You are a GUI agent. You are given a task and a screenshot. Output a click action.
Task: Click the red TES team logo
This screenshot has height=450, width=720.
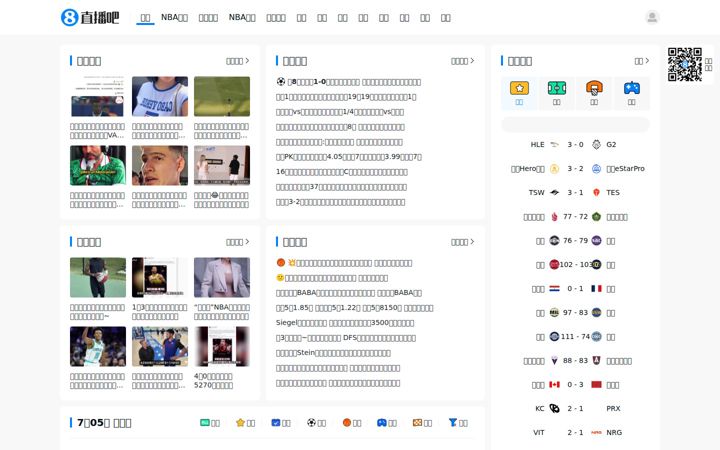pos(596,192)
